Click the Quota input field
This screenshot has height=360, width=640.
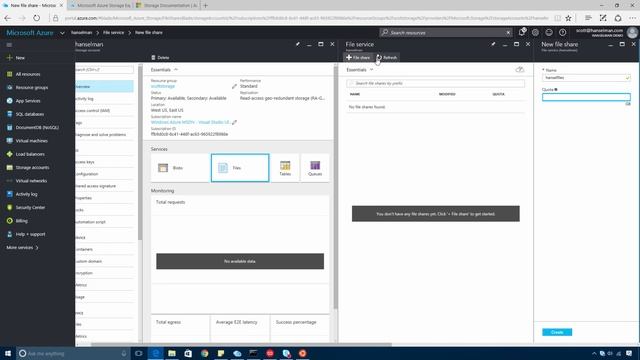pyautogui.click(x=586, y=97)
